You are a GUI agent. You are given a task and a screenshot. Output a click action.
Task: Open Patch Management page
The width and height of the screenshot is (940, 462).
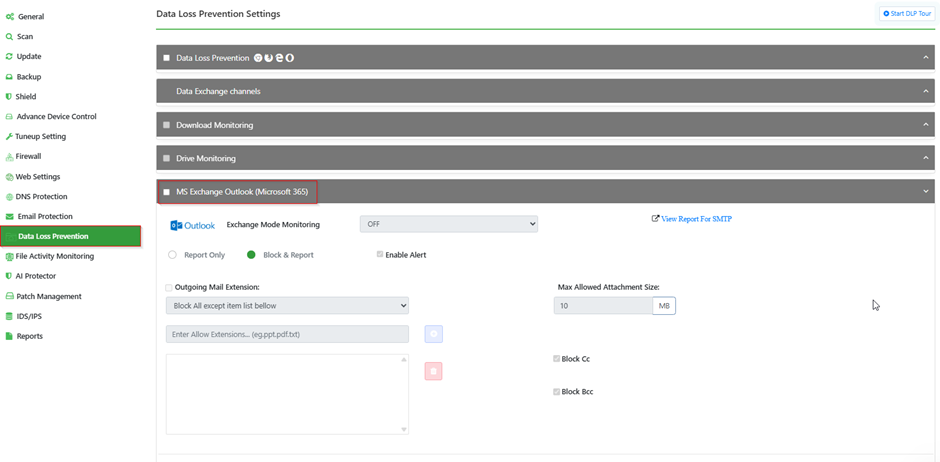click(49, 296)
